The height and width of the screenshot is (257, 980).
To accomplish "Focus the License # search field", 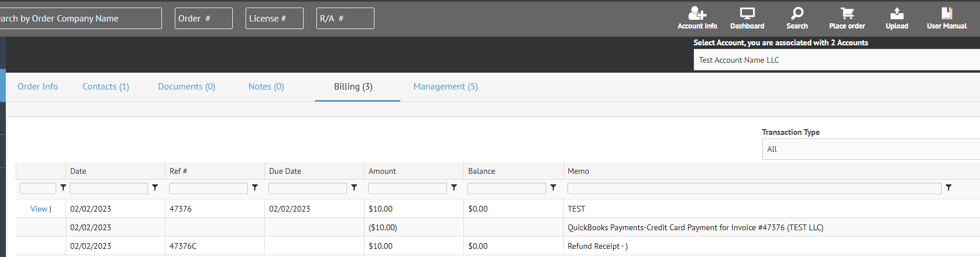I will [275, 19].
